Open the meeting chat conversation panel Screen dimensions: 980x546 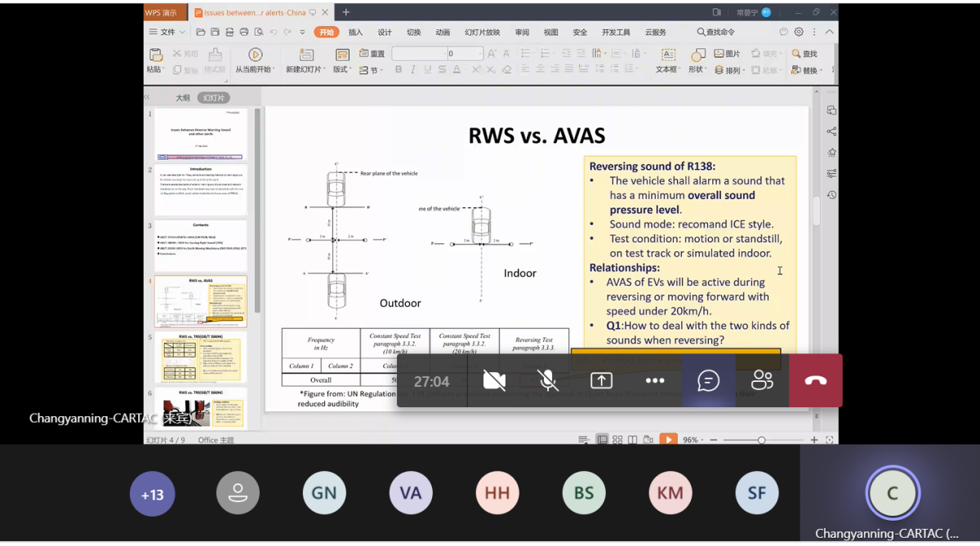[x=708, y=380]
